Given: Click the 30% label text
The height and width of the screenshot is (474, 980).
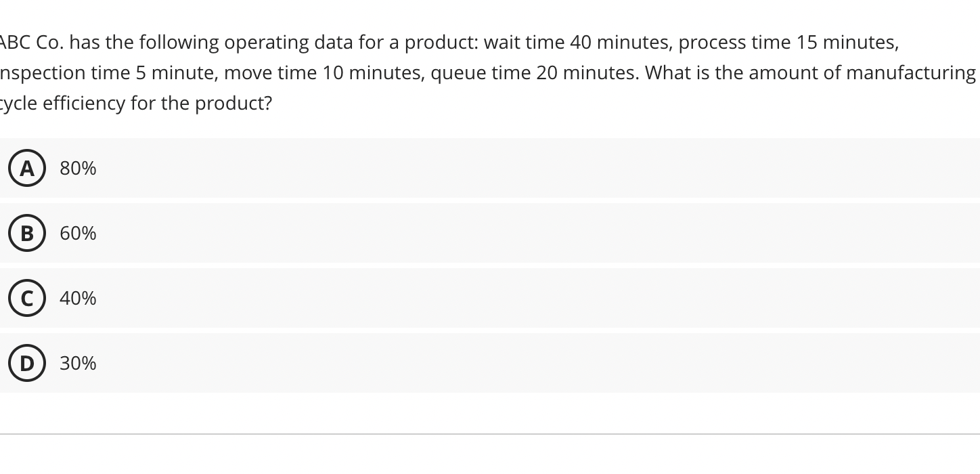Looking at the screenshot, I should tap(77, 363).
